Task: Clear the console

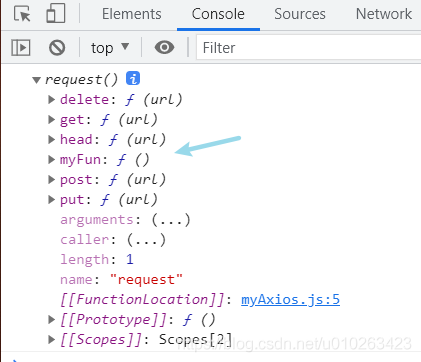Action: pyautogui.click(x=57, y=47)
